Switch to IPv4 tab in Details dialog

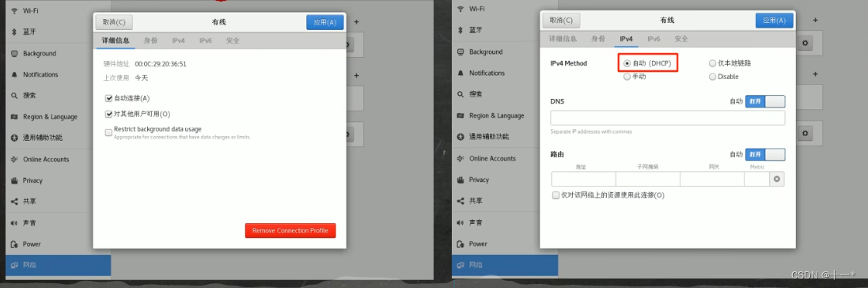(x=178, y=40)
